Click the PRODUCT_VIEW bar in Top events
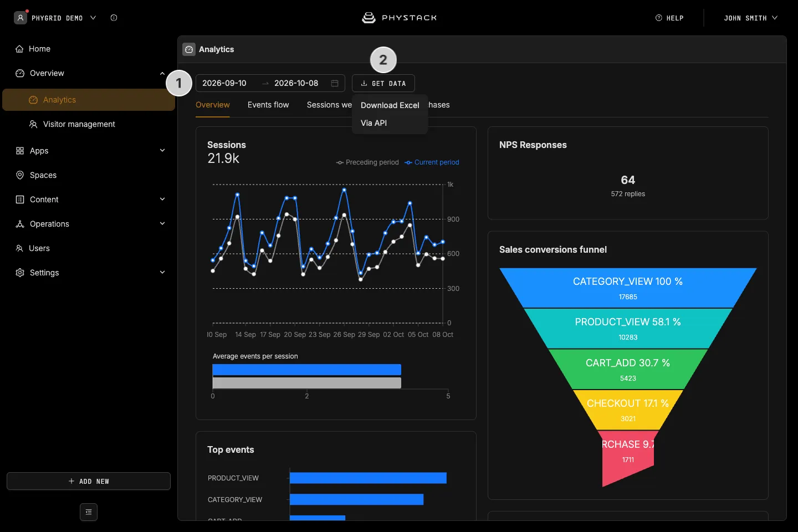 pos(368,478)
